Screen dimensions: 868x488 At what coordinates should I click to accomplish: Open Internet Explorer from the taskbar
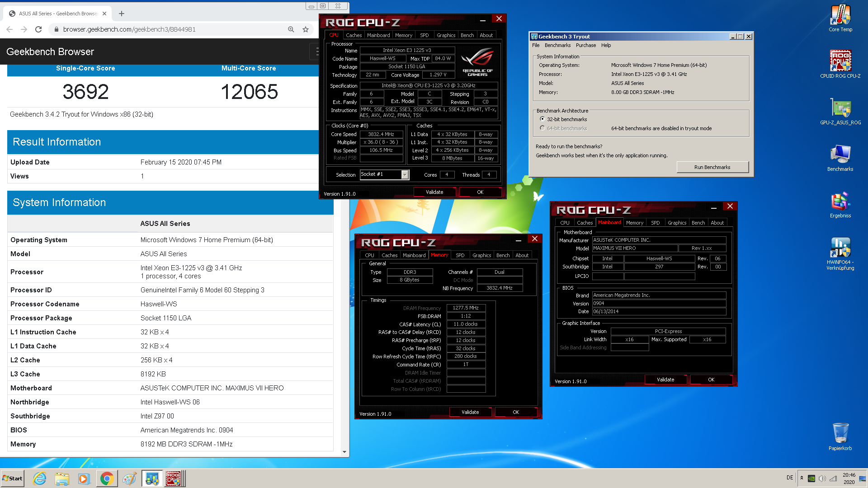point(40,479)
